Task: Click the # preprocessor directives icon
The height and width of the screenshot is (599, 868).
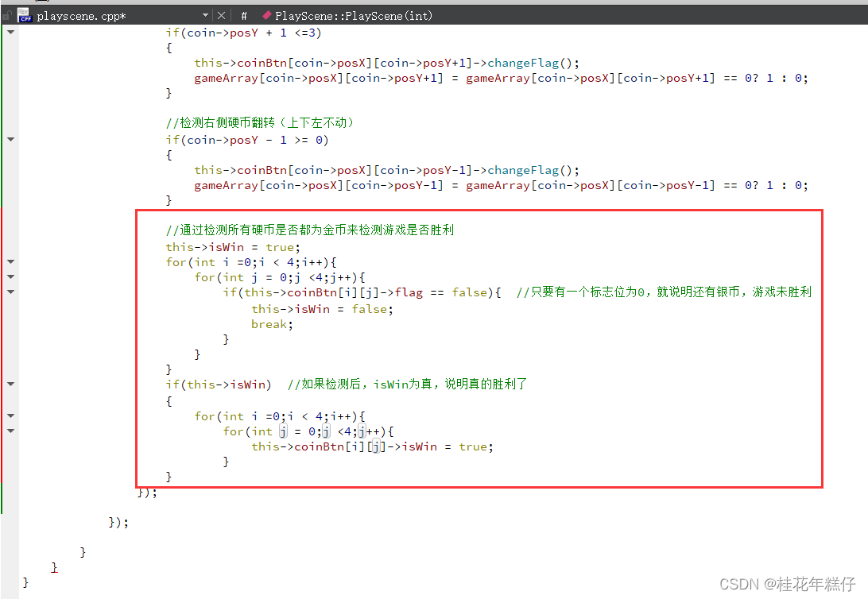Action: pyautogui.click(x=243, y=15)
